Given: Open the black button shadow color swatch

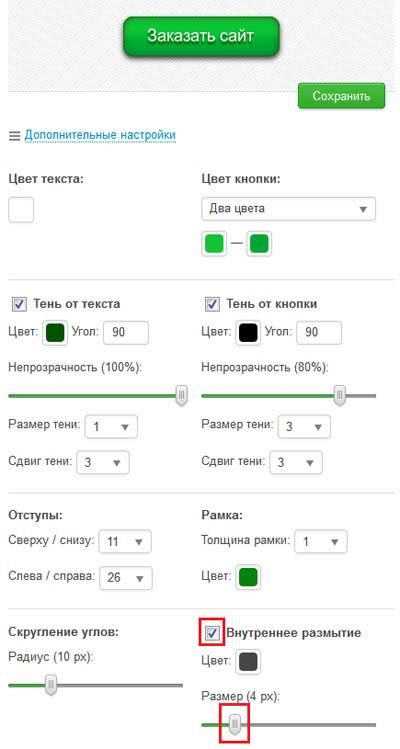Looking at the screenshot, I should (248, 332).
